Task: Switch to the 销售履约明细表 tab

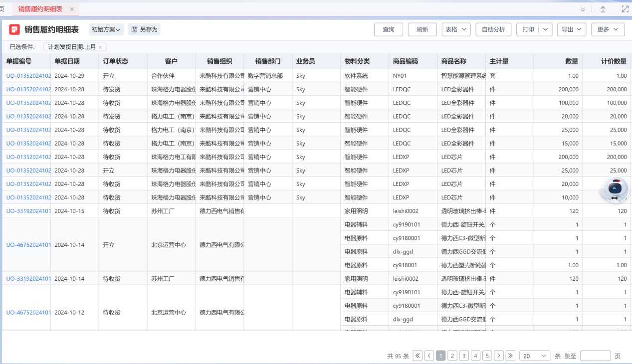Action: click(40, 9)
